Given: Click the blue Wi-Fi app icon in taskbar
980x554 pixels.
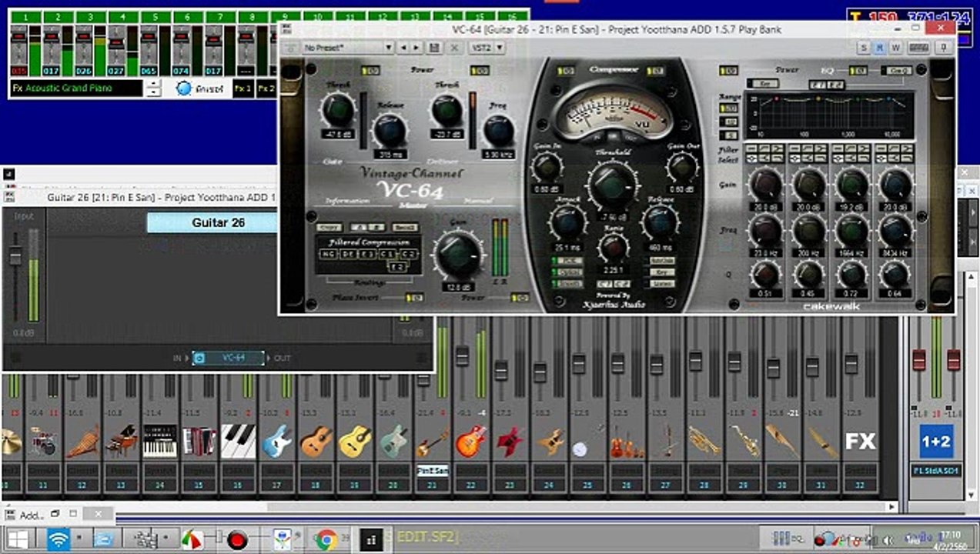Looking at the screenshot, I should pyautogui.click(x=59, y=539).
